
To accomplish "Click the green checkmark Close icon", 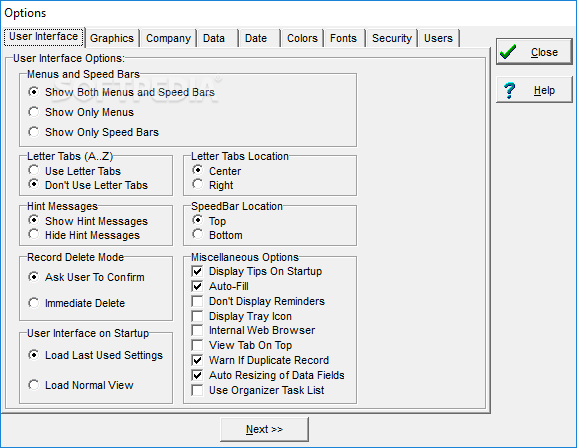I will [x=508, y=52].
